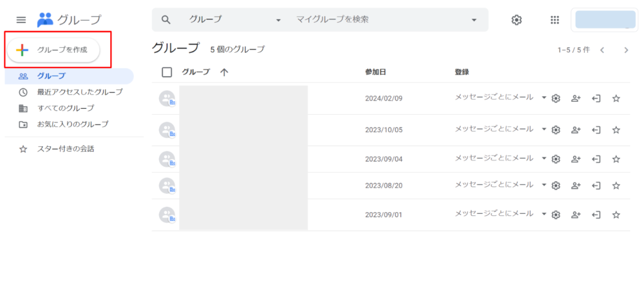Click group avatar in 2023/08/20 row
644x290 pixels.
[167, 186]
